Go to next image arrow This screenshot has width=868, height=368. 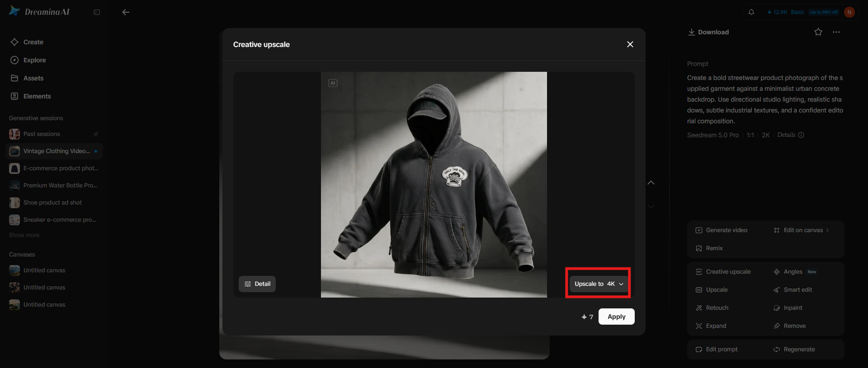[651, 206]
